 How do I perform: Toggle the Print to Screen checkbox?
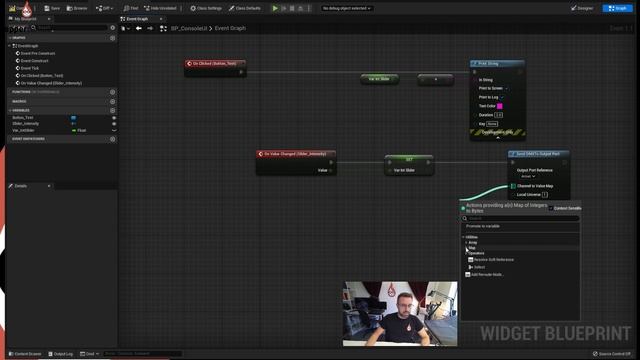click(x=507, y=89)
